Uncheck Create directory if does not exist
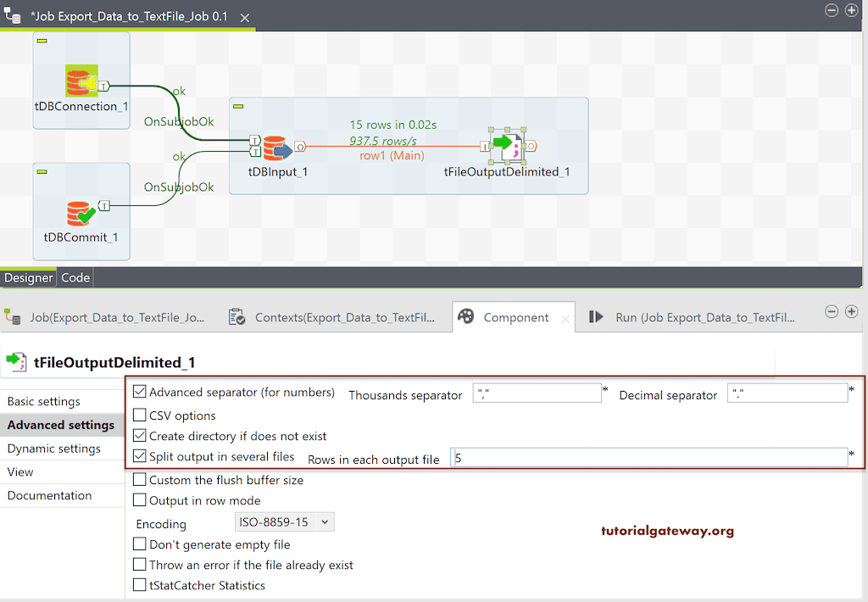Screen dimensions: 868x602 coord(141,437)
